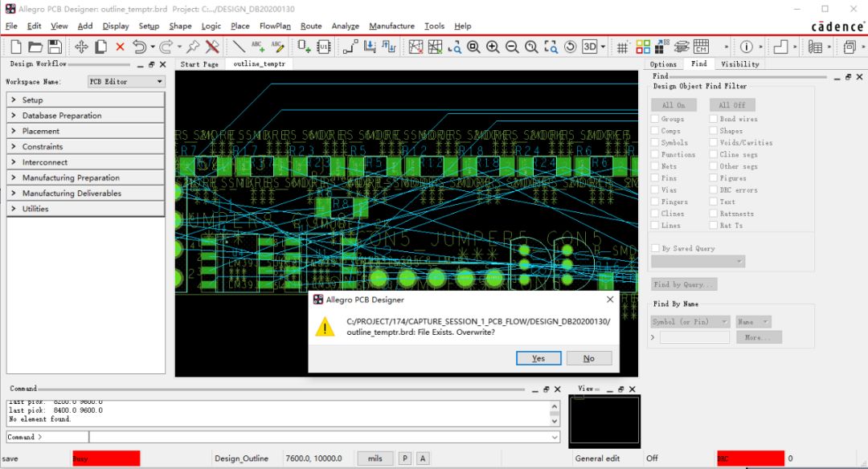This screenshot has width=868, height=469.
Task: Expand the Constraints workflow section
Action: tap(86, 146)
